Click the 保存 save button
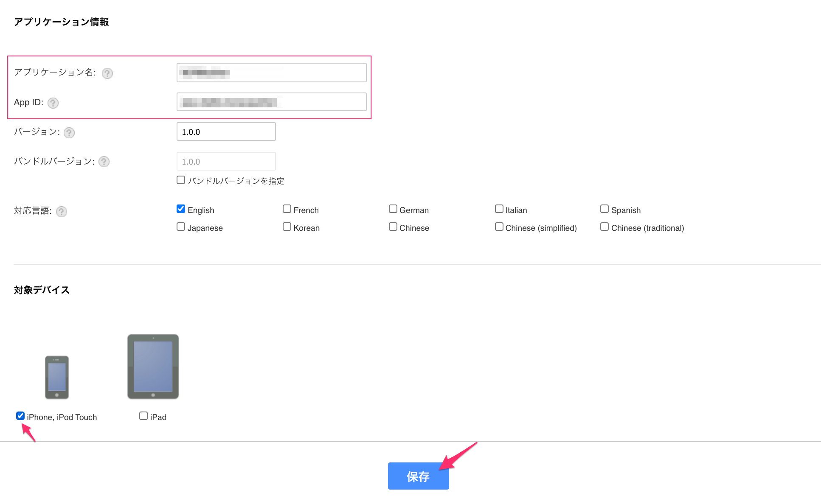This screenshot has width=821, height=504. click(418, 476)
